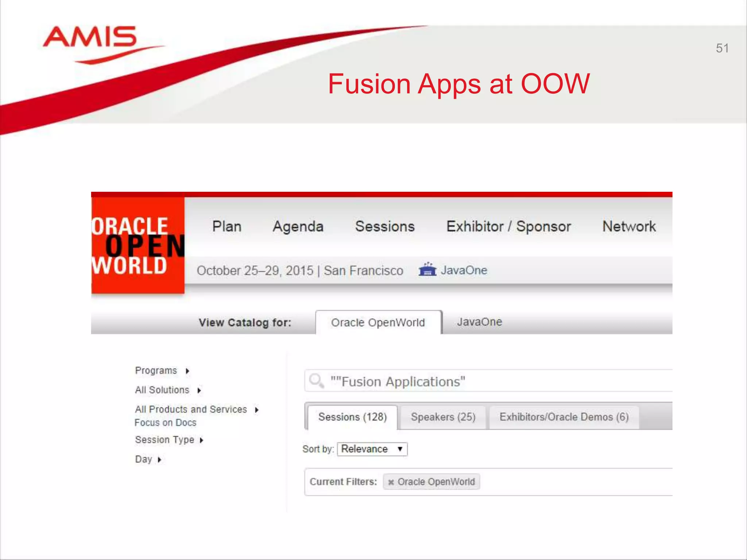Click the search magnifier icon

point(316,381)
